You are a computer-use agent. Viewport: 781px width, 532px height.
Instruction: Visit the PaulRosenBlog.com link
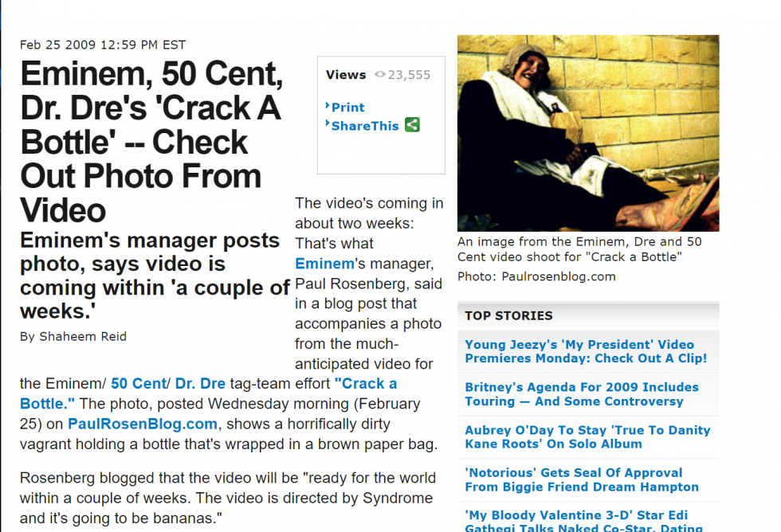point(143,424)
